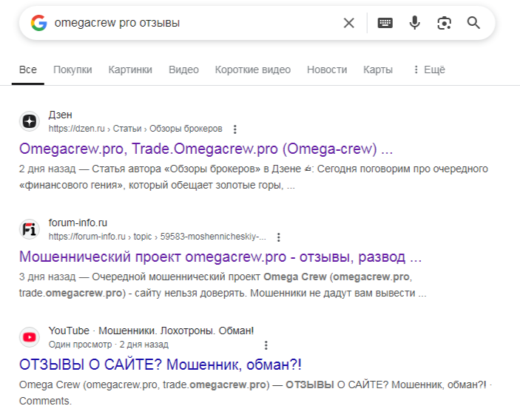Select the Все results tab

point(28,70)
